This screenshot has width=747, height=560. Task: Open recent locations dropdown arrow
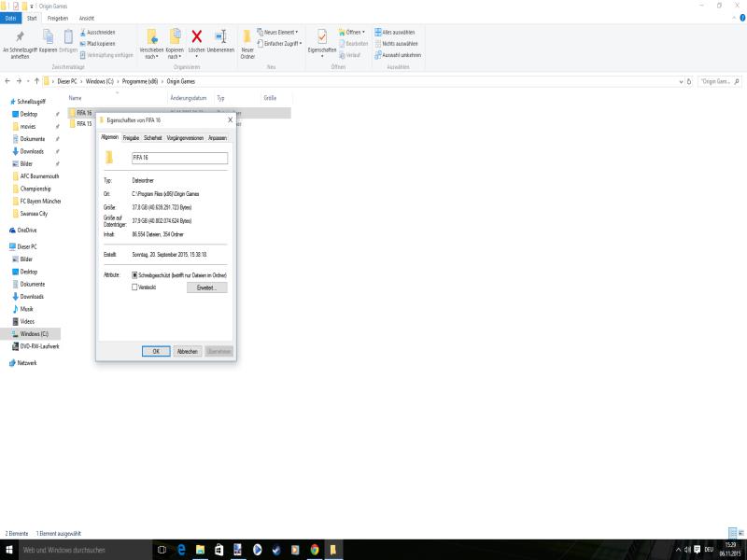click(x=28, y=81)
